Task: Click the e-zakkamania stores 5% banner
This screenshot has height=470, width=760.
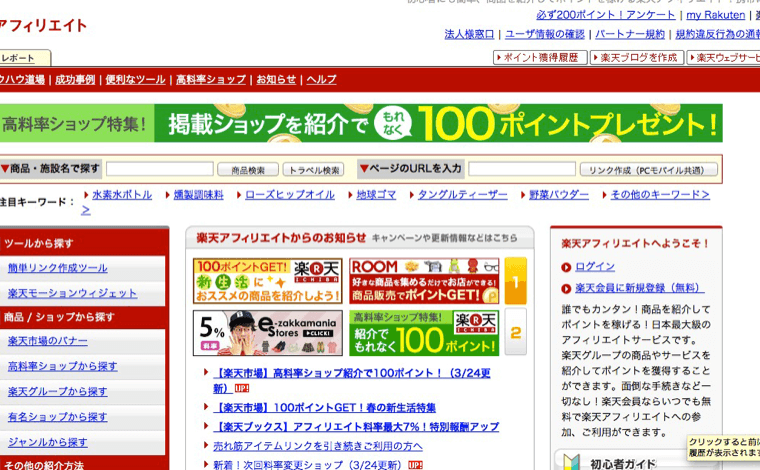Action: point(268,333)
